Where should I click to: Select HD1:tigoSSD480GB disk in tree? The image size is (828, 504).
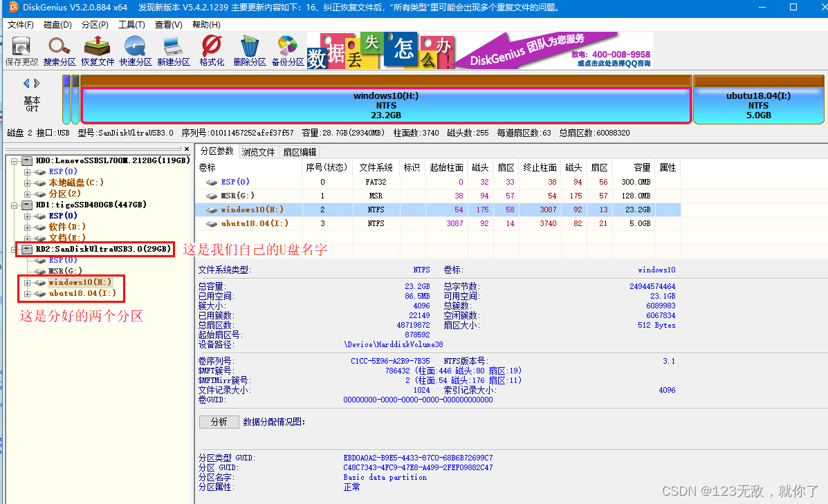pyautogui.click(x=91, y=205)
